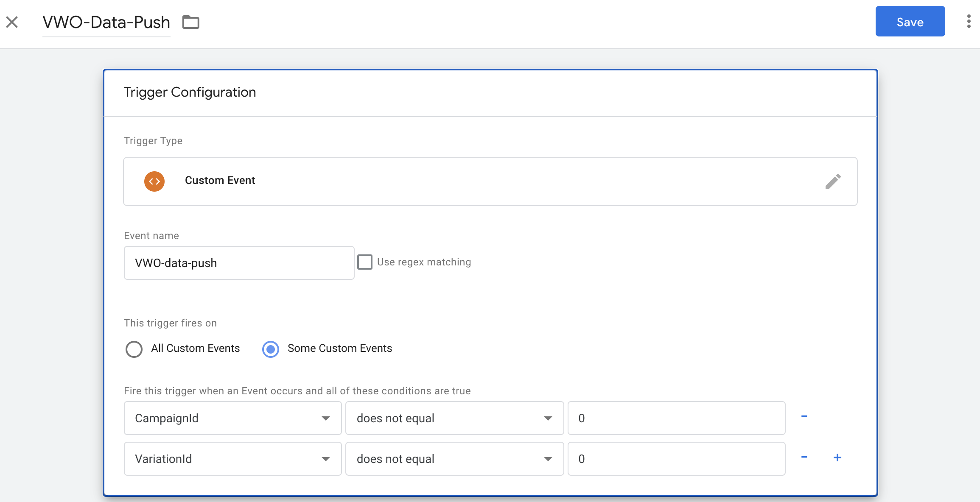This screenshot has width=980, height=502.
Task: Click the value field in the VariationId row
Action: pyautogui.click(x=677, y=459)
